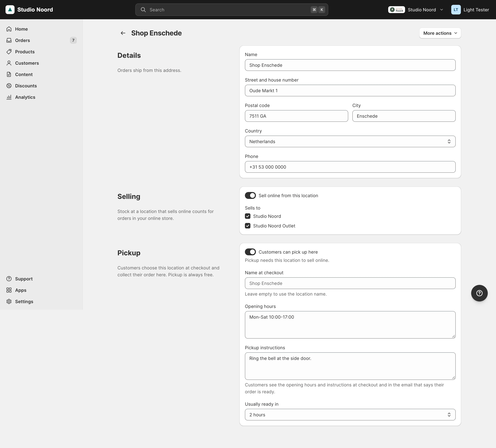Click the Home house icon in sidebar
Viewport: 496px width, 448px height.
(9, 29)
